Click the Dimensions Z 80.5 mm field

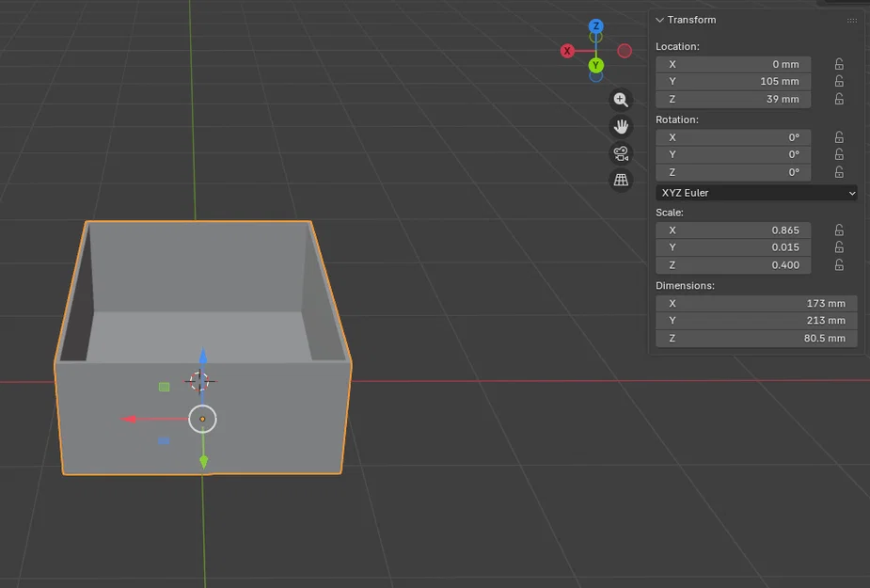point(756,338)
